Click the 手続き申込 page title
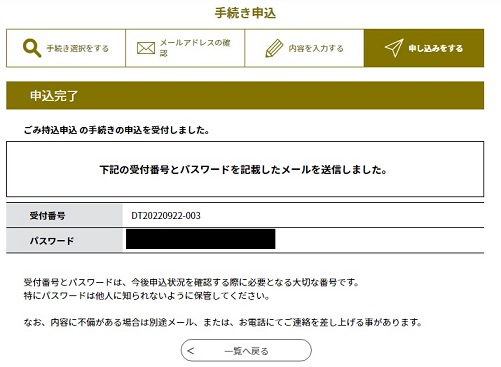This screenshot has height=367, width=501. (245, 13)
